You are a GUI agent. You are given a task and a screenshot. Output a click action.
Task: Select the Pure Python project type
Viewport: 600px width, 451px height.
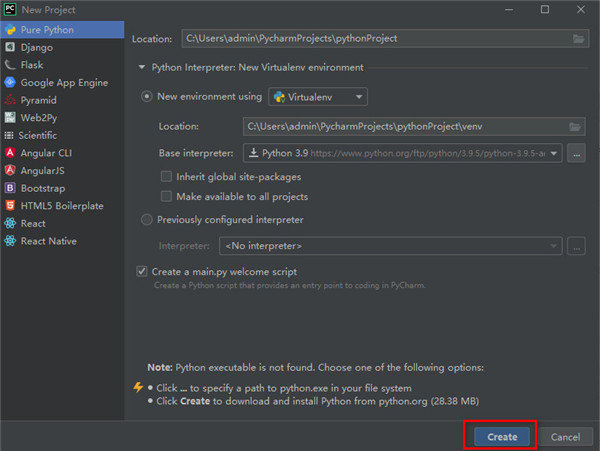click(x=62, y=30)
